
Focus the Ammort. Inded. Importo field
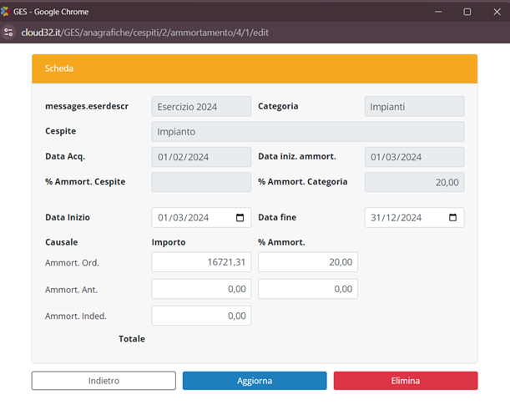[x=201, y=316]
